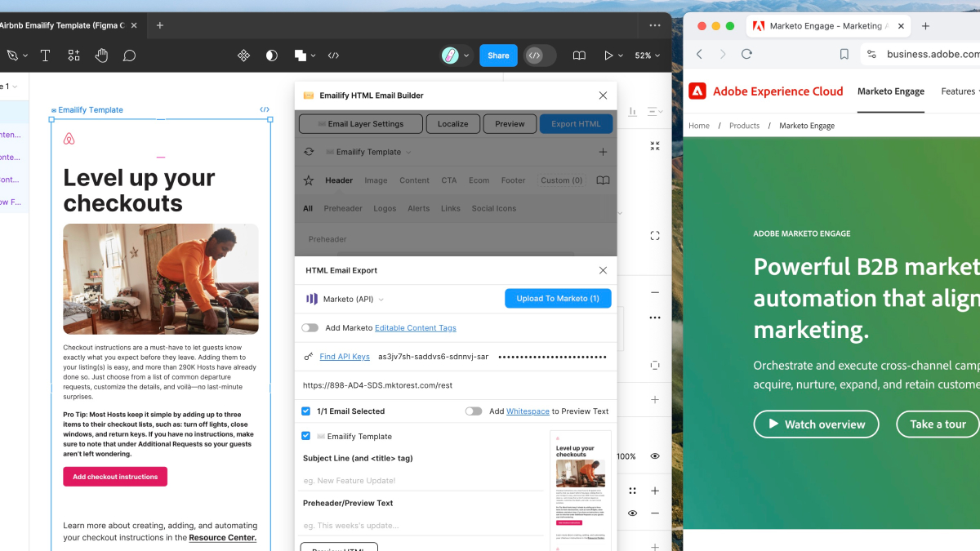Open the Editable Content Tags link
The width and height of the screenshot is (980, 551).
coord(416,328)
